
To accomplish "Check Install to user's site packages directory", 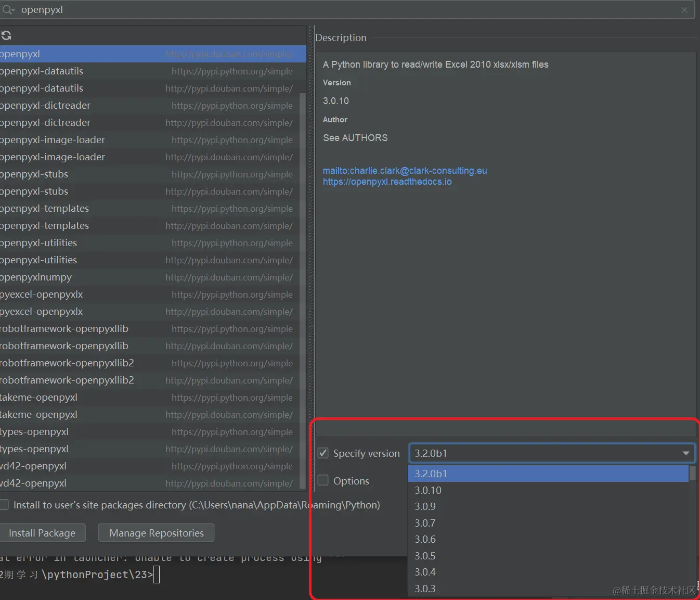I will click(x=4, y=505).
